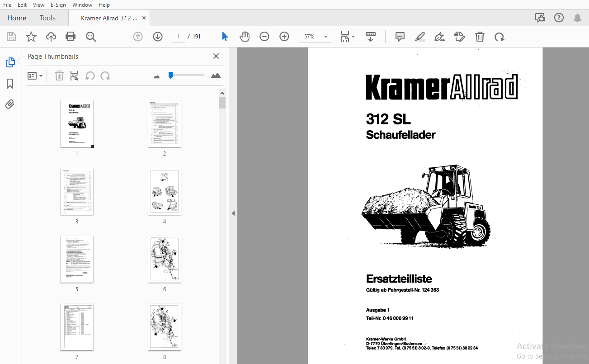Viewport: 589px width, 364px height.
Task: Activate the hand pan tool
Action: [245, 37]
